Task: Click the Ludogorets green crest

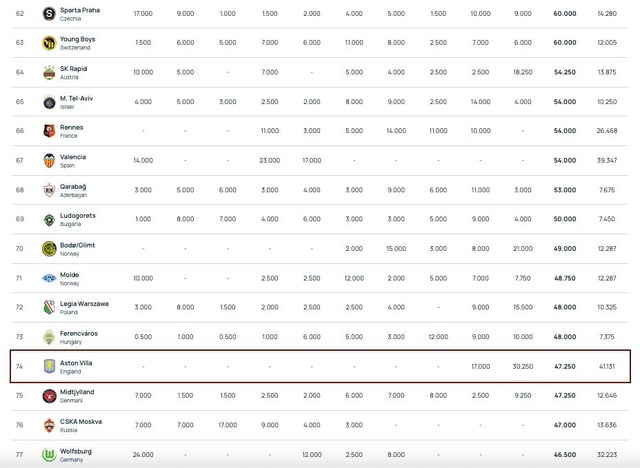Action: coord(49,219)
